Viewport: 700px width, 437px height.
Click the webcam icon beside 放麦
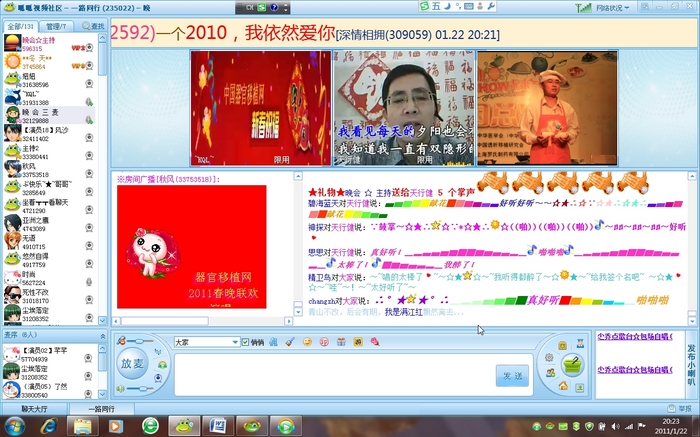coord(158,378)
